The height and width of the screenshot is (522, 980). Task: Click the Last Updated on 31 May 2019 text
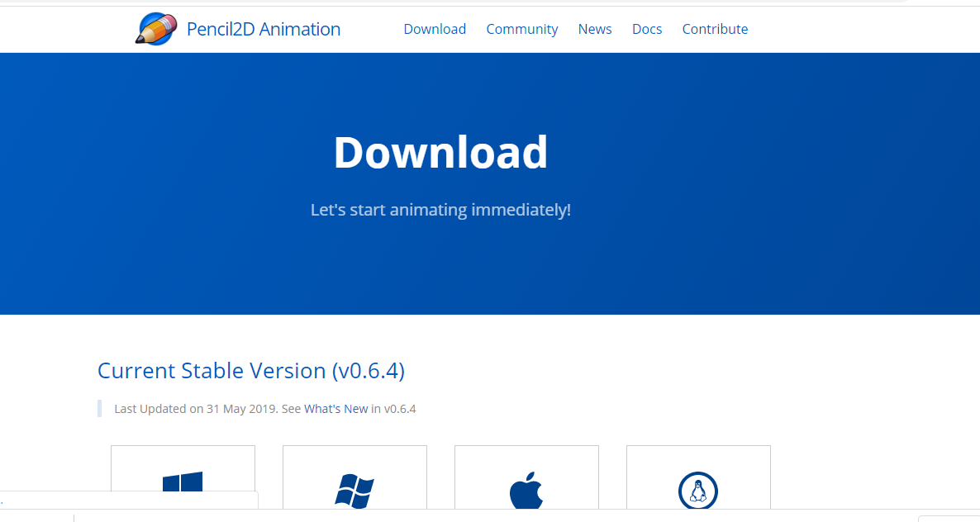(197, 409)
